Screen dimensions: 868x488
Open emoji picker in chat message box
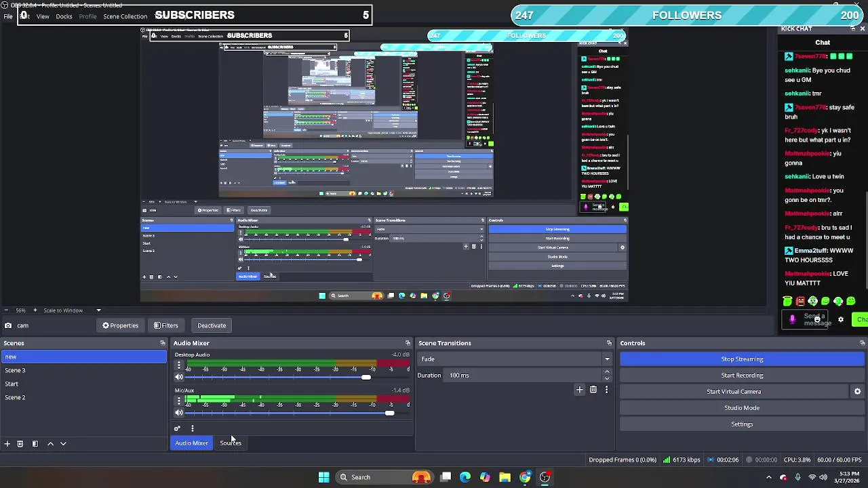[818, 319]
